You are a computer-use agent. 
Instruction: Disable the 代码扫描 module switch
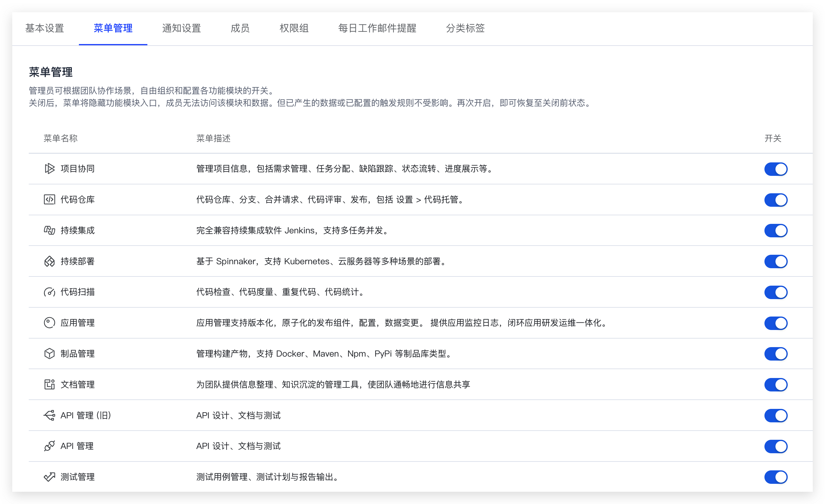776,292
